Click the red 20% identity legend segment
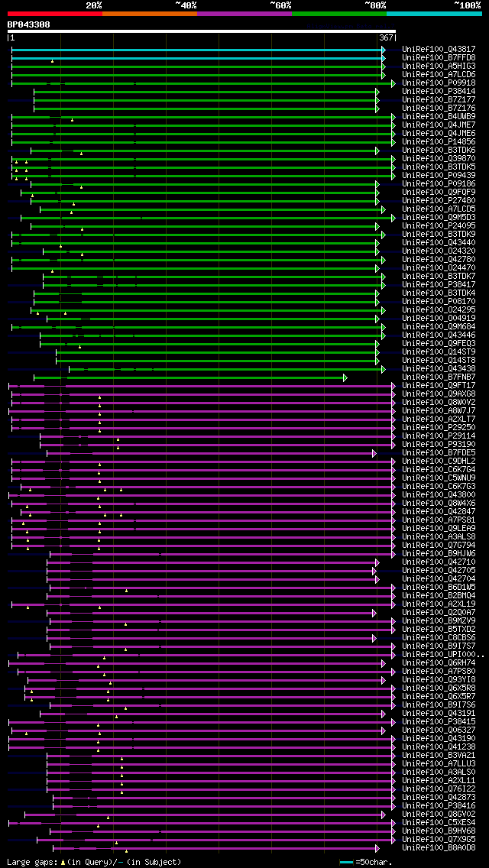The width and height of the screenshot is (489, 868). tap(55, 13)
